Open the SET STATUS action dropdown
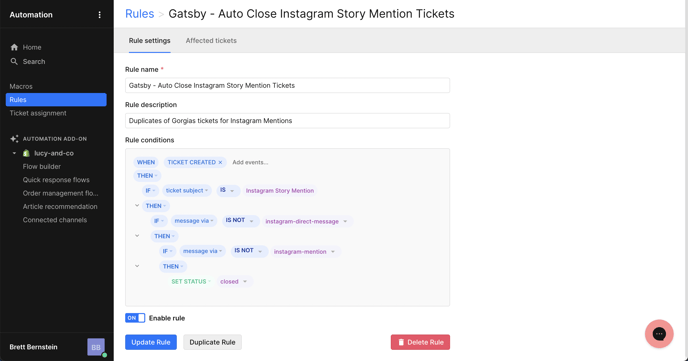 pyautogui.click(x=191, y=282)
